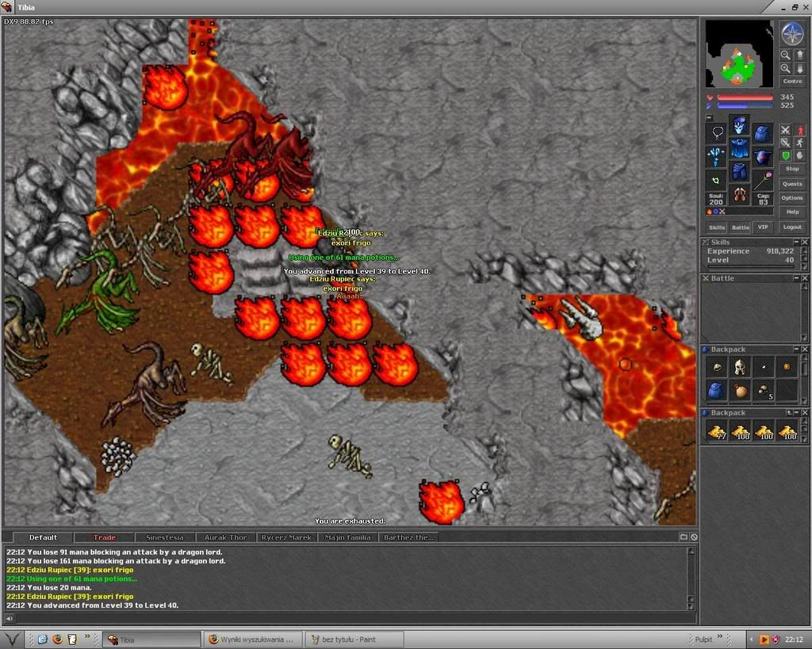This screenshot has width=812, height=649.
Task: Open the blue backpack equipment slot
Action: coord(762,133)
